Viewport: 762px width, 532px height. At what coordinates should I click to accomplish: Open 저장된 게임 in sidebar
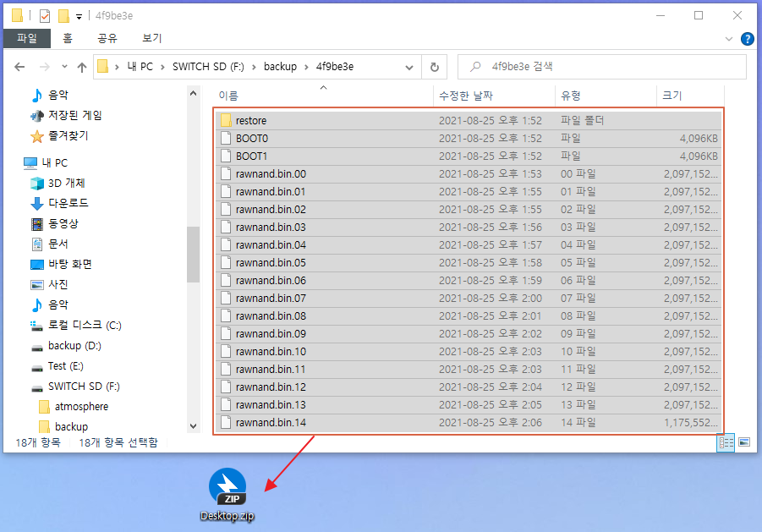click(x=66, y=115)
